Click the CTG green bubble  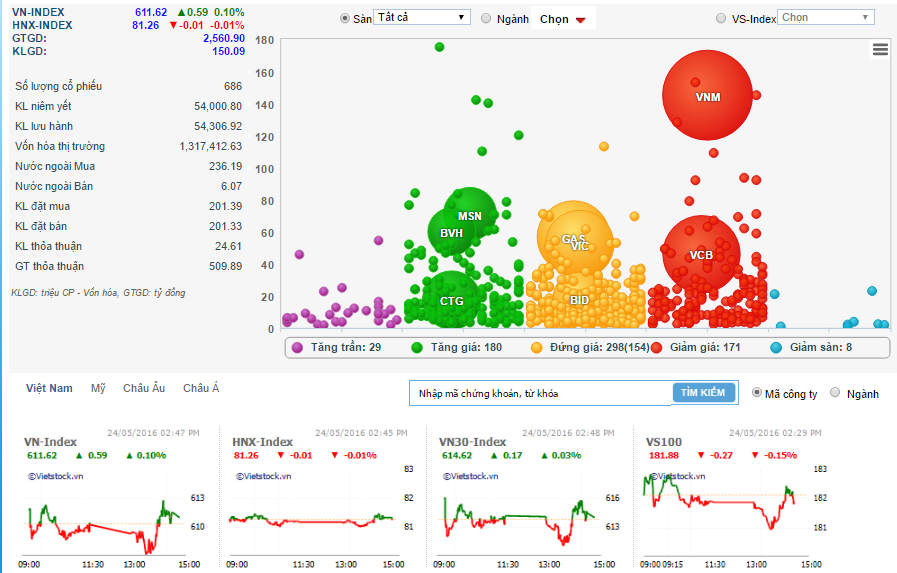point(451,300)
